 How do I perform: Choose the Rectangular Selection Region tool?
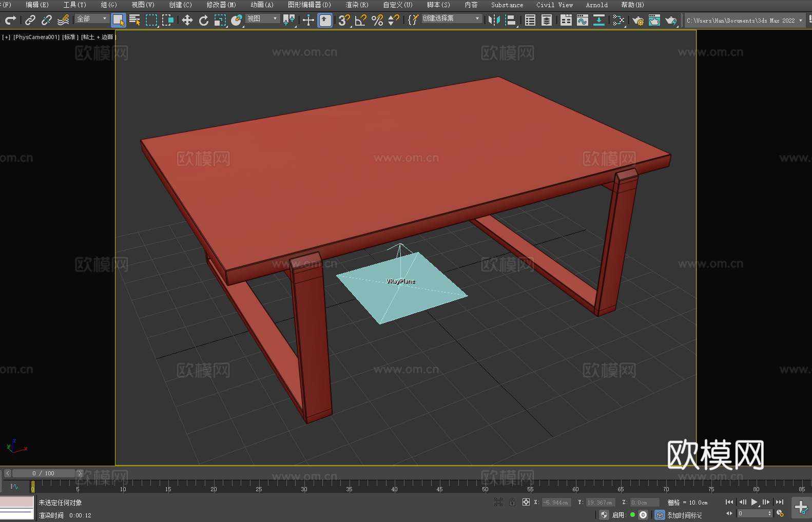(x=151, y=20)
